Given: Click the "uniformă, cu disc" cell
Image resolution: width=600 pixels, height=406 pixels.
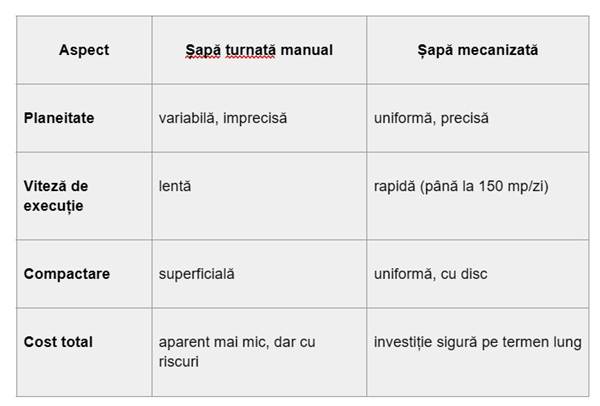Looking at the screenshot, I should pos(430,273).
